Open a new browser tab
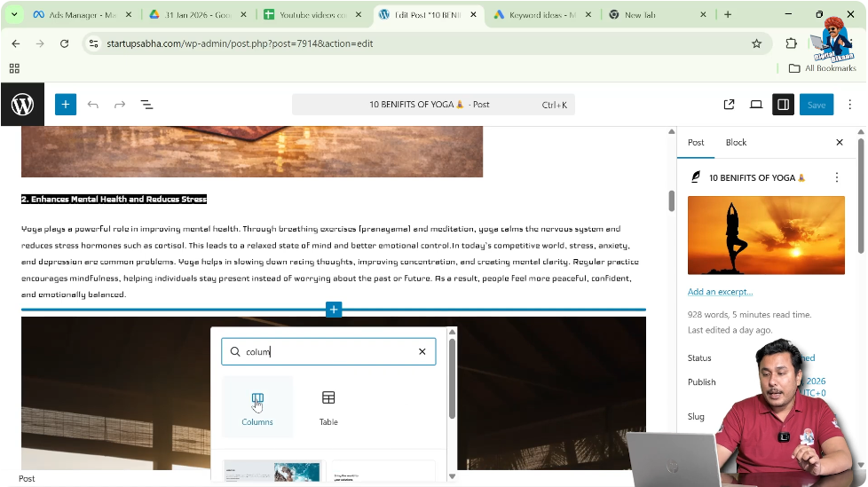This screenshot has height=487, width=868. point(728,14)
